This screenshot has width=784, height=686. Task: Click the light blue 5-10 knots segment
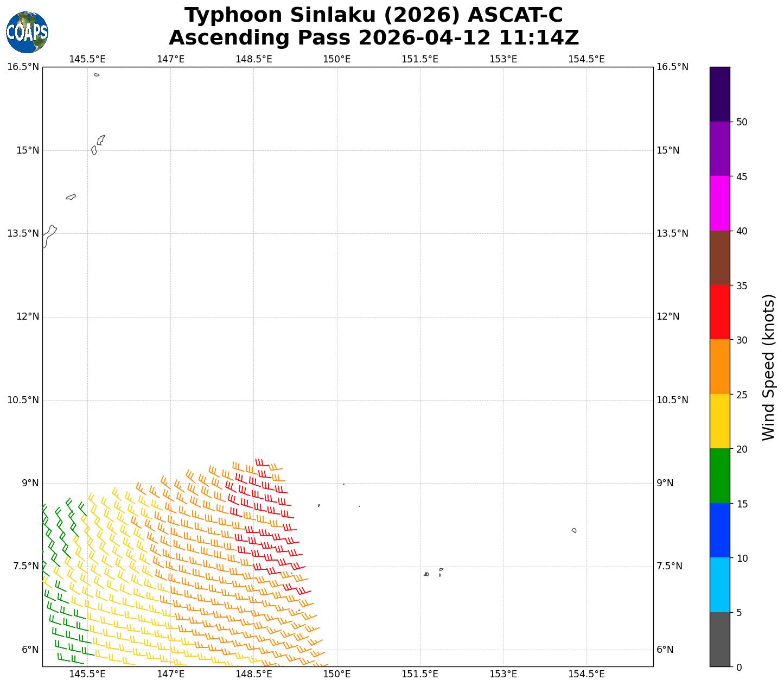720,585
